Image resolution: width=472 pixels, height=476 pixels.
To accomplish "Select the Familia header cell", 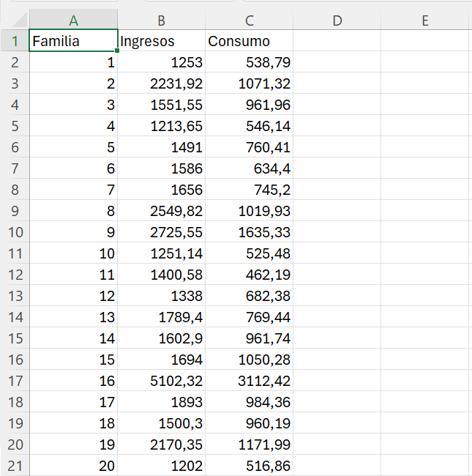I will tap(73, 41).
